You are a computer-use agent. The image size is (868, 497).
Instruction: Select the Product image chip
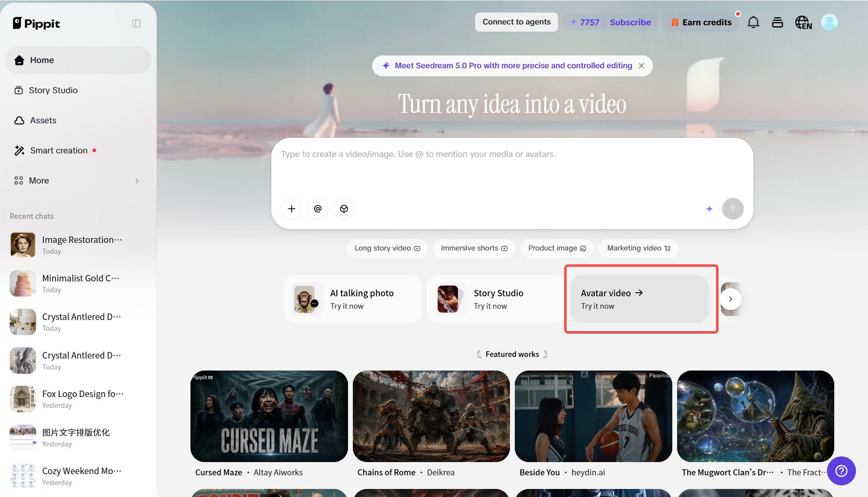pyautogui.click(x=557, y=248)
